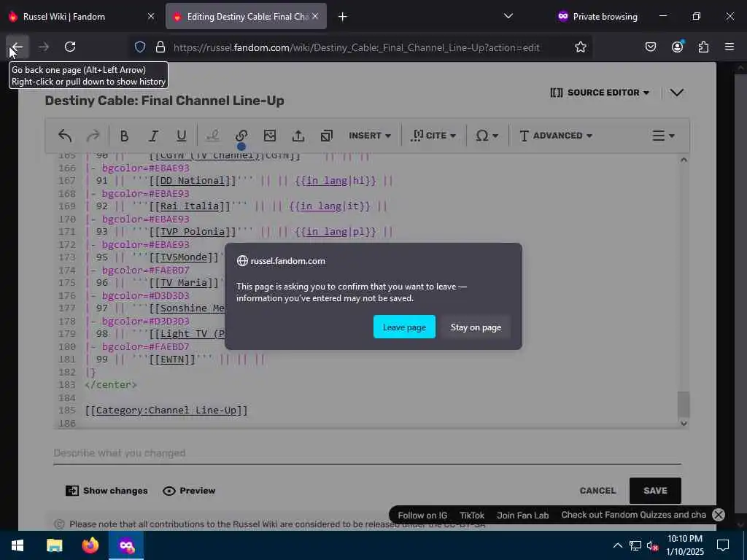Open Firefox from the taskbar
Screen dimensions: 747x560
[x=90, y=545]
